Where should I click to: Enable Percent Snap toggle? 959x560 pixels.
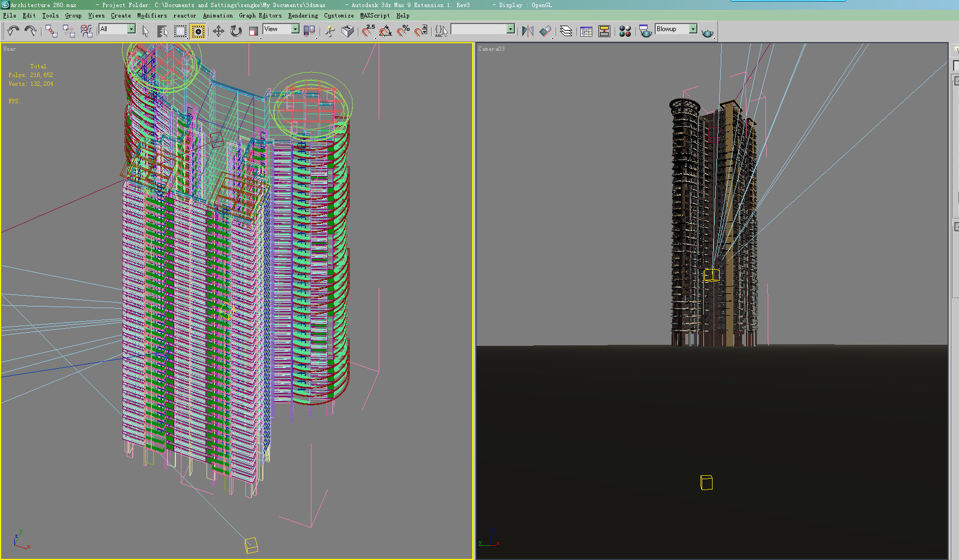coord(403,31)
